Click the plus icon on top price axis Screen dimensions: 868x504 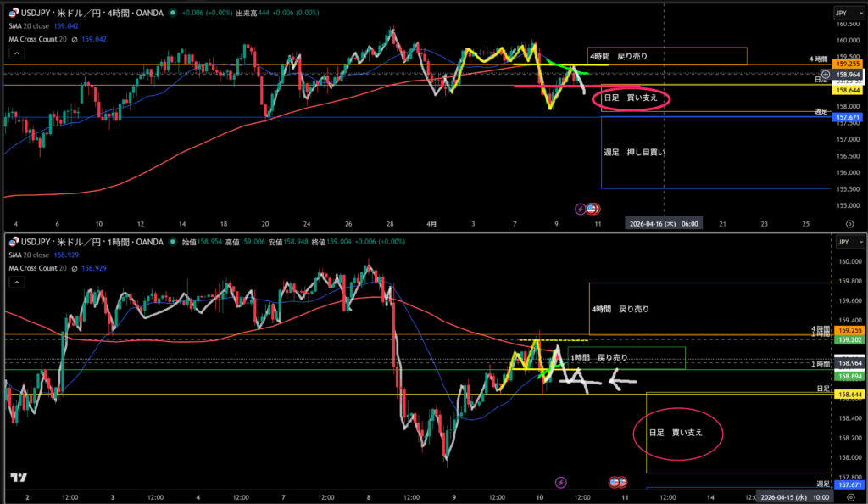tap(826, 75)
